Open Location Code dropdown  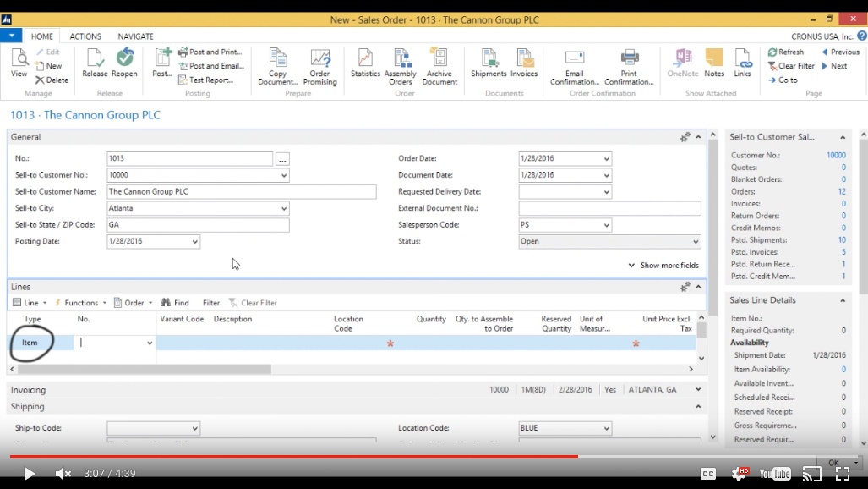click(x=606, y=428)
